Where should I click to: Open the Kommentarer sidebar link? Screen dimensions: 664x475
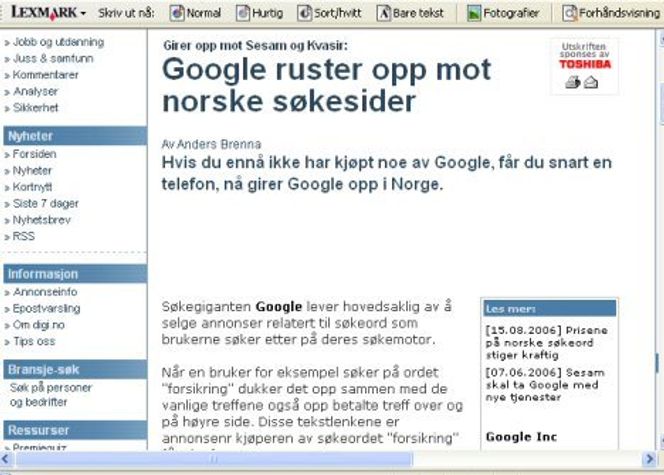click(46, 75)
